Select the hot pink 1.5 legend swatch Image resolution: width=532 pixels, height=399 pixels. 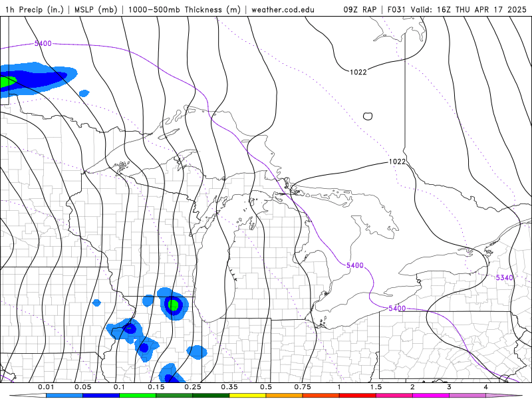(x=394, y=395)
